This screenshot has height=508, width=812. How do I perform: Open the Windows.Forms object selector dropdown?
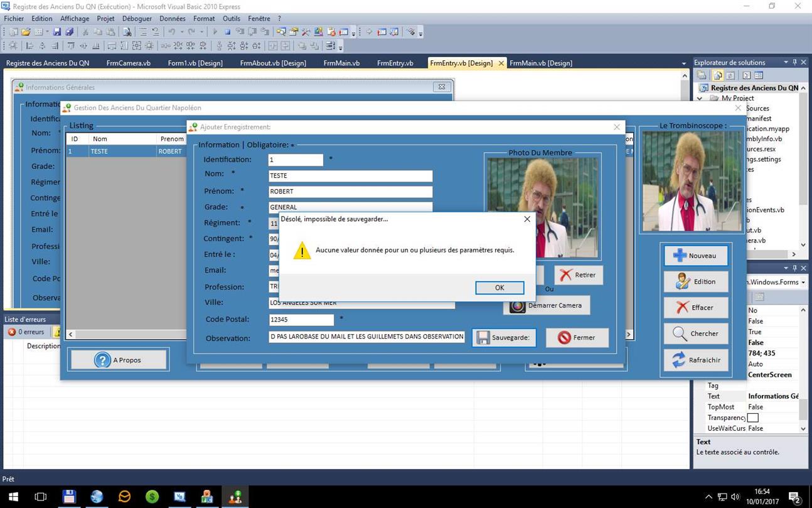803,282
